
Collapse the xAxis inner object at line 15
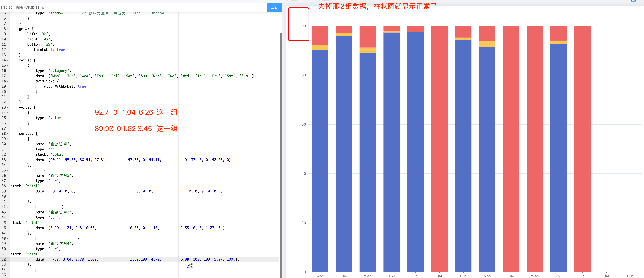coord(8,66)
